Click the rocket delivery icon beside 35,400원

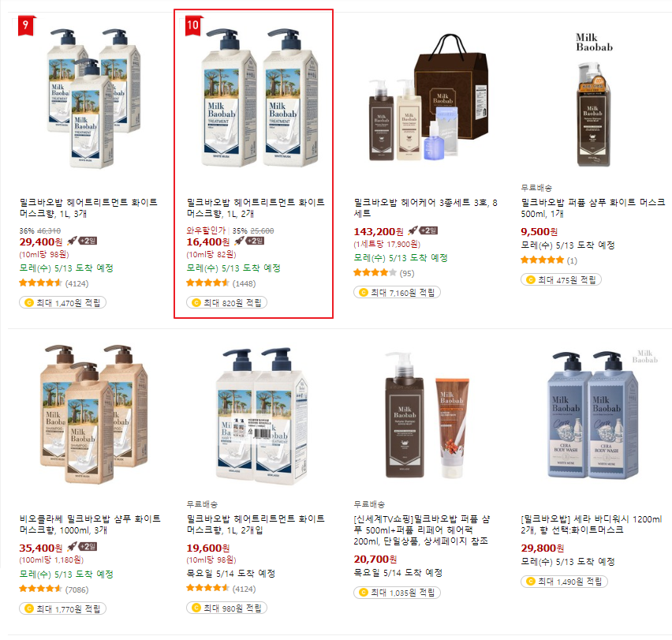click(72, 547)
